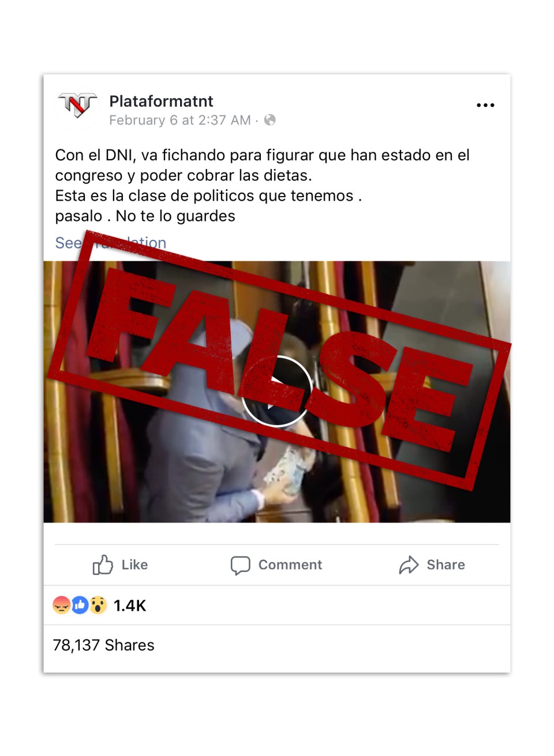The height and width of the screenshot is (756, 554).
Task: Click the video thumbnail image area
Action: (277, 392)
